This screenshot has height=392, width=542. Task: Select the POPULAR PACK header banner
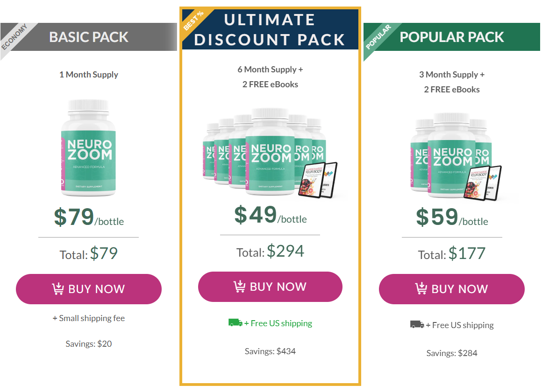point(451,36)
